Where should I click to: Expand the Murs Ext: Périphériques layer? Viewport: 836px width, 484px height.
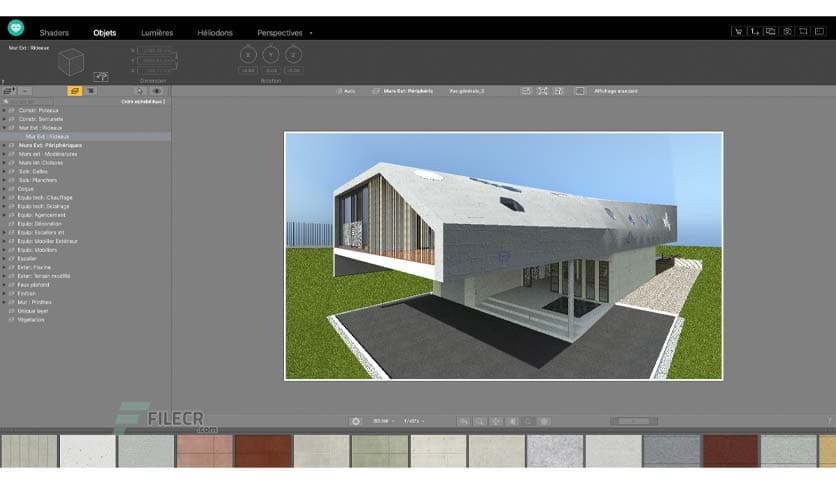[5, 145]
